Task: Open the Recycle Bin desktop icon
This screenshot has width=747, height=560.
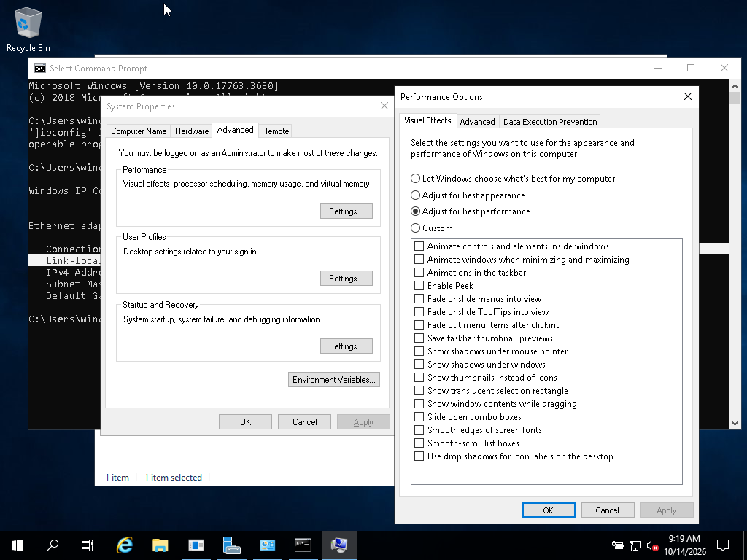Action: (x=28, y=29)
